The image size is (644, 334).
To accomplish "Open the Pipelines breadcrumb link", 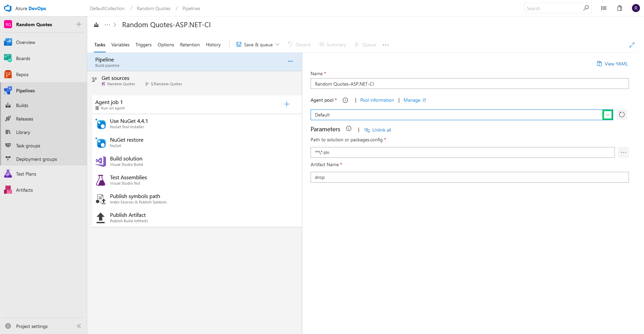I will [191, 8].
